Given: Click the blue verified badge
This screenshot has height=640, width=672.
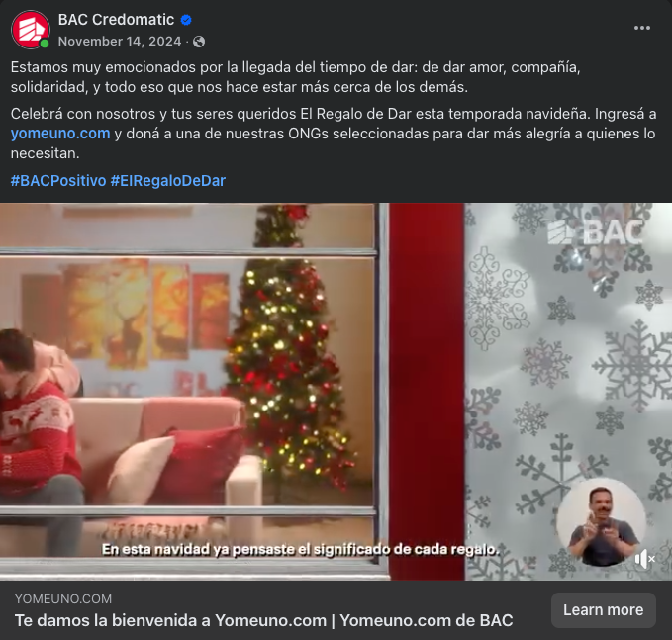Looking at the screenshot, I should click(x=186, y=20).
